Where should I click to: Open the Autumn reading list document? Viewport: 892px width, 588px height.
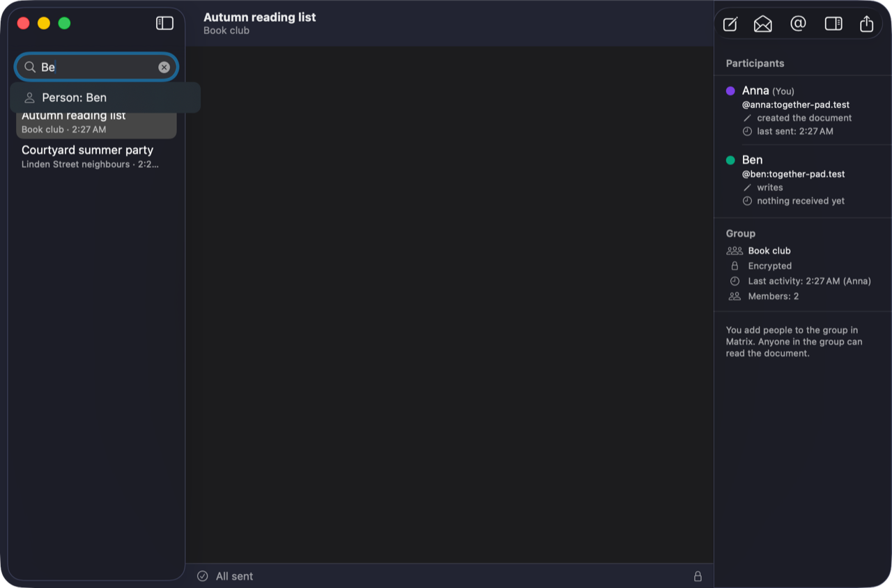96,123
